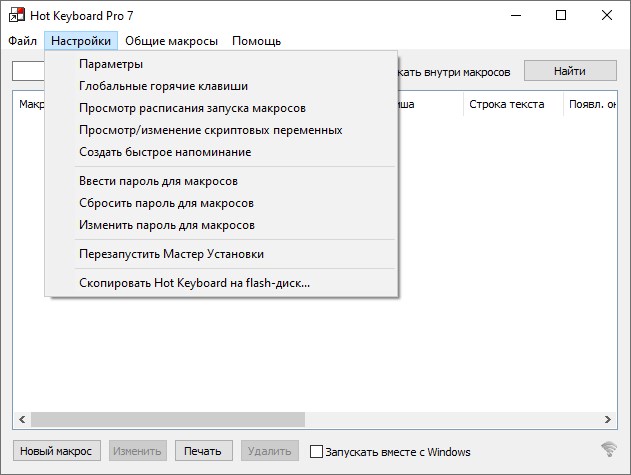Choose Скопировать Hot Keyboard на flash-диск

194,283
